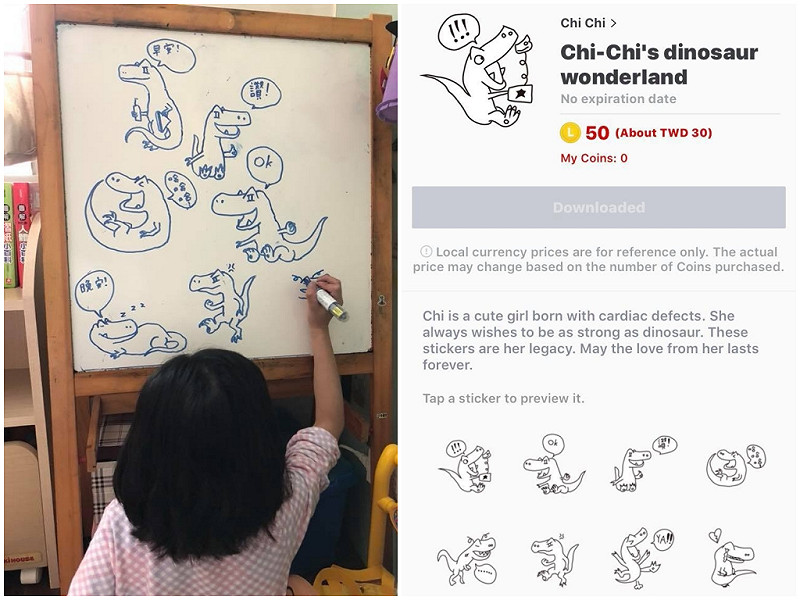This screenshot has width=800, height=600.
Task: Open the Chi Chi creator link
Action: (583, 23)
